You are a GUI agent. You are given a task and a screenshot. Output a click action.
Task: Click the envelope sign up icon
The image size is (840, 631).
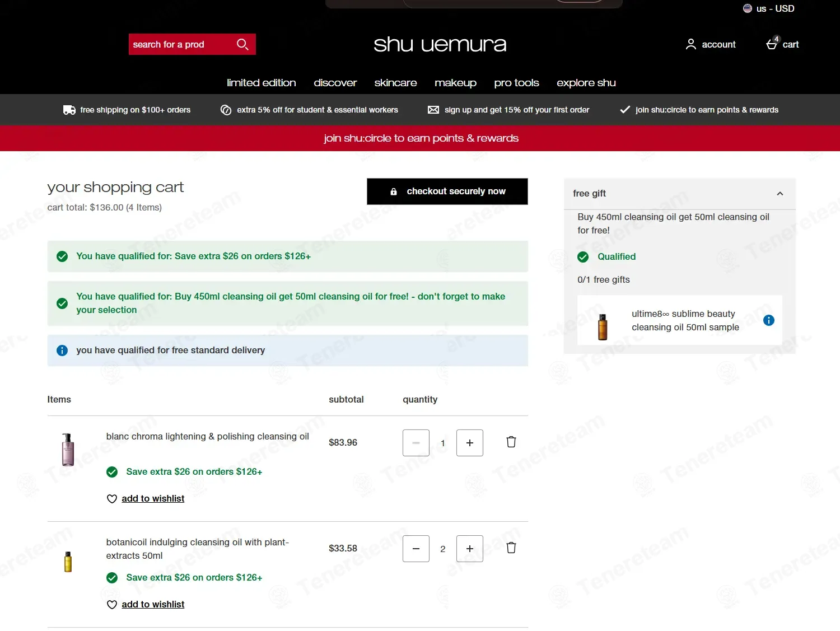pos(433,110)
